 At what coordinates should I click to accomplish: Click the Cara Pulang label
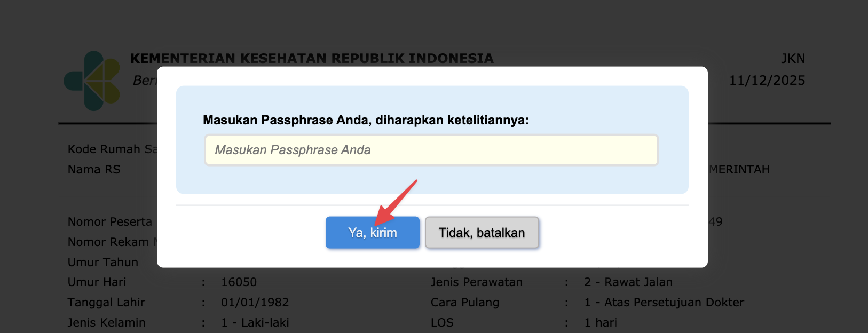[x=464, y=303]
